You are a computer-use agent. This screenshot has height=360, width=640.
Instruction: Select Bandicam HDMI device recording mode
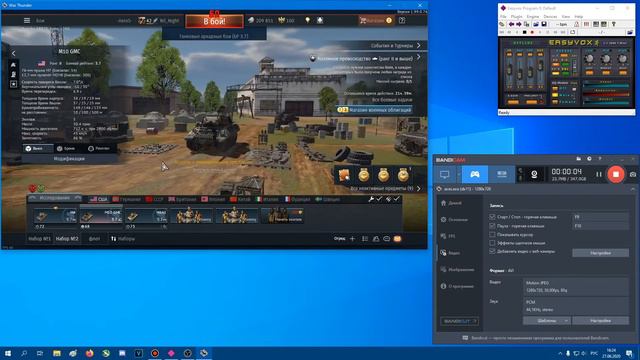[x=502, y=175]
